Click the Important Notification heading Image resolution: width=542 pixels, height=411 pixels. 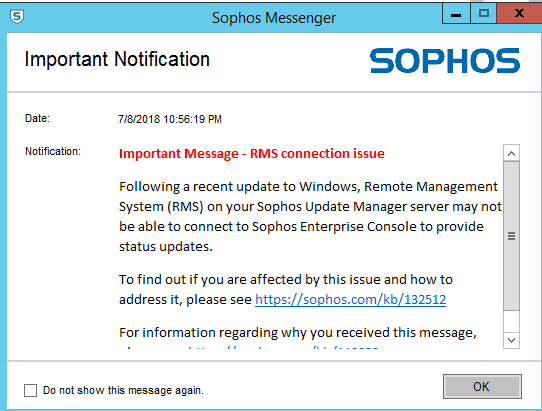[117, 59]
